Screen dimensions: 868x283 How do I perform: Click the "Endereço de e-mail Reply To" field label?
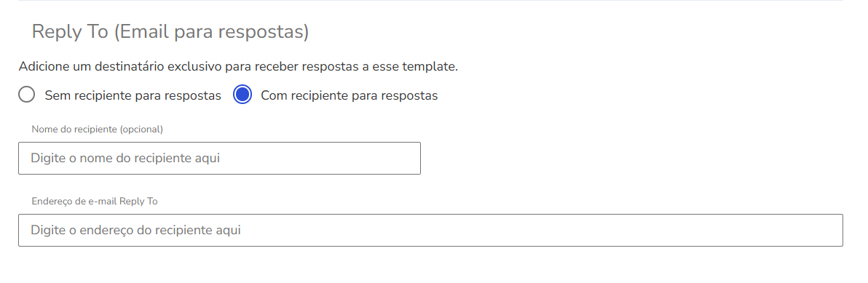95,202
